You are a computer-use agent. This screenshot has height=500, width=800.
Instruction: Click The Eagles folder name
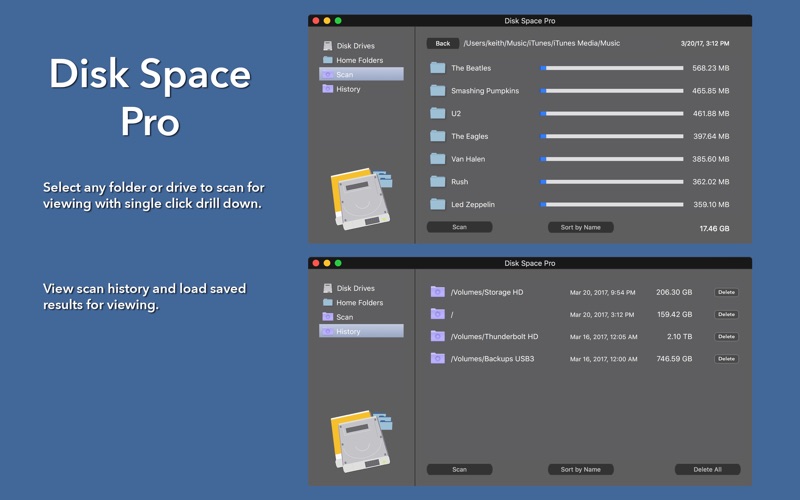pyautogui.click(x=469, y=136)
